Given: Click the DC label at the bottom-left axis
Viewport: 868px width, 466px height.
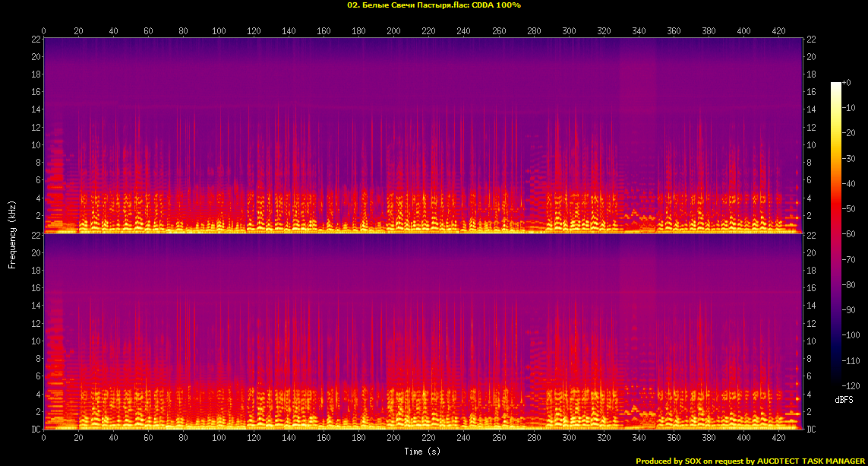Looking at the screenshot, I should point(35,430).
